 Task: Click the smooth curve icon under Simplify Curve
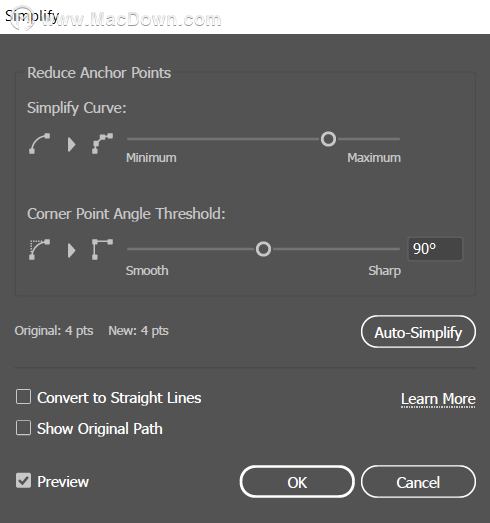(39, 143)
